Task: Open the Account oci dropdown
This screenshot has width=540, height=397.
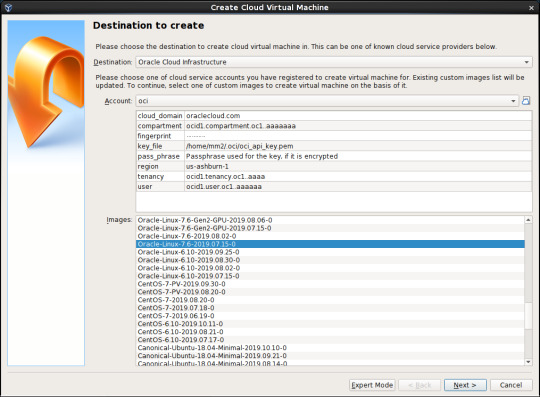Action: click(327, 101)
